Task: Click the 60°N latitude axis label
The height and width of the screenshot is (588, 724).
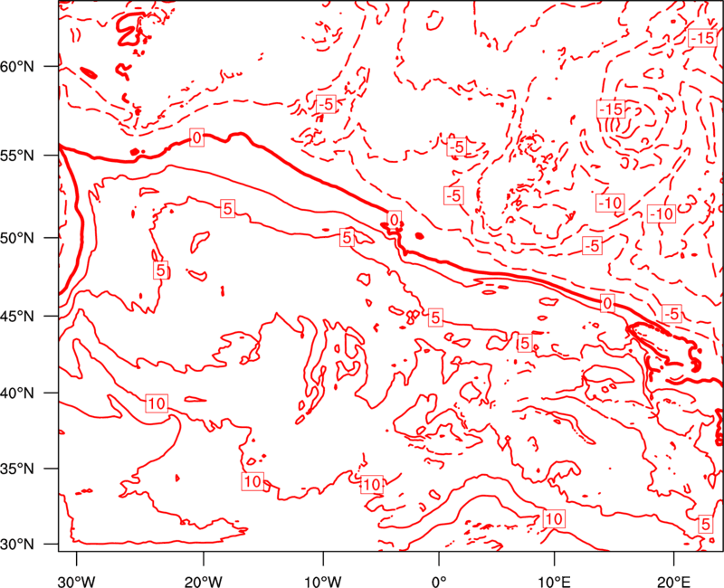Action: click(17, 67)
